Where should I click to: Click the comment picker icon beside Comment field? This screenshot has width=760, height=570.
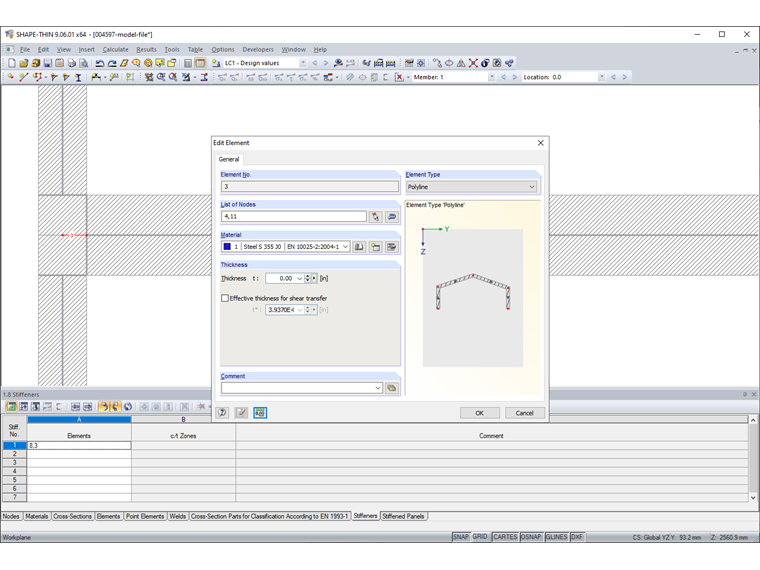click(x=392, y=388)
